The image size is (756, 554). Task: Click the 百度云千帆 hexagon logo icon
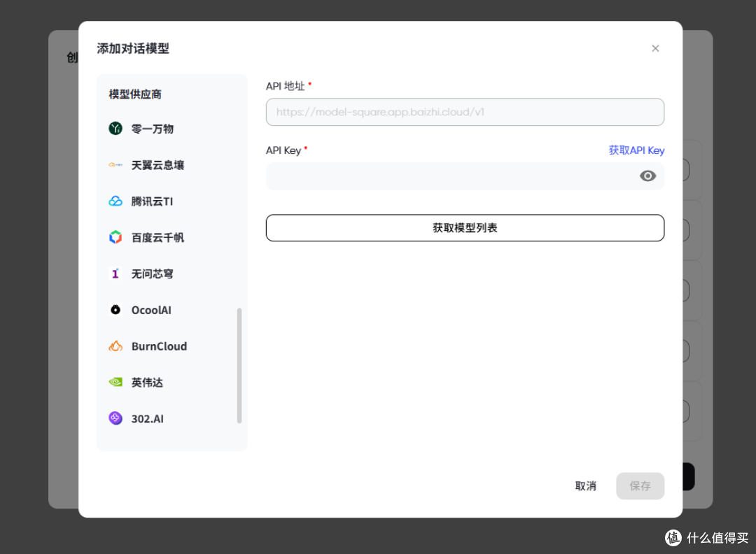(115, 237)
